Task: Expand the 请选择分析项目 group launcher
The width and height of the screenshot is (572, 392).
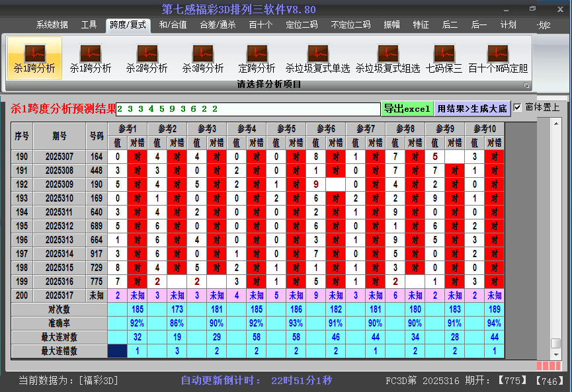Action: pyautogui.click(x=527, y=85)
